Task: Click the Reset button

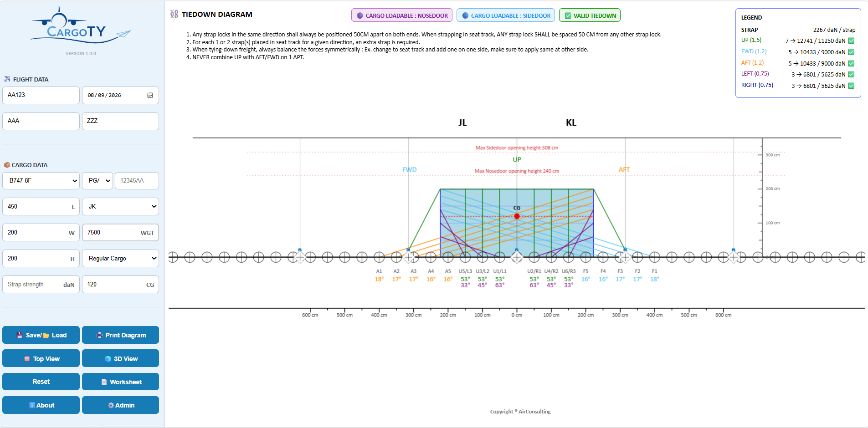Action: click(41, 382)
